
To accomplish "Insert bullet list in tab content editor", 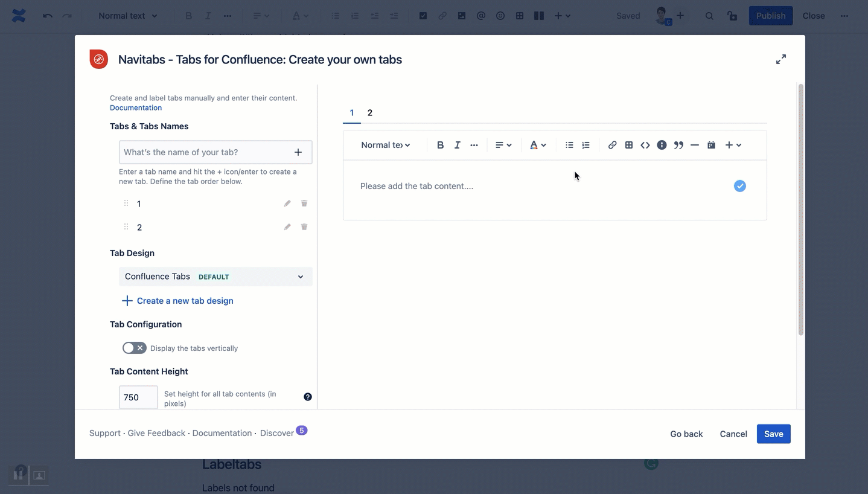I will coord(569,145).
